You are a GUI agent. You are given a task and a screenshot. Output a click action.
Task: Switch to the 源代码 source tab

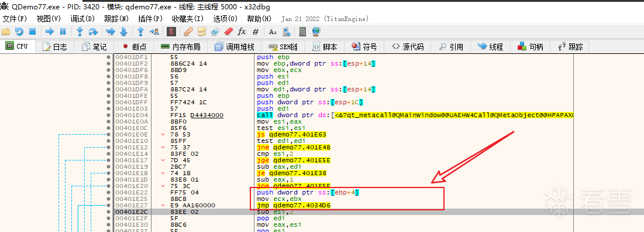coord(408,47)
